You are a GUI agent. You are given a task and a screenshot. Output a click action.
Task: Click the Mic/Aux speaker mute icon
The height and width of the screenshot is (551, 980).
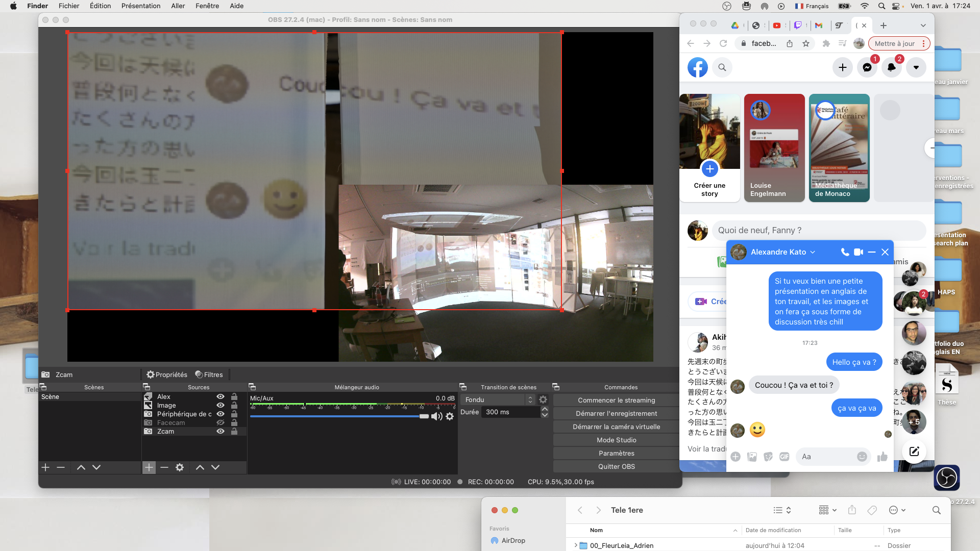point(436,416)
